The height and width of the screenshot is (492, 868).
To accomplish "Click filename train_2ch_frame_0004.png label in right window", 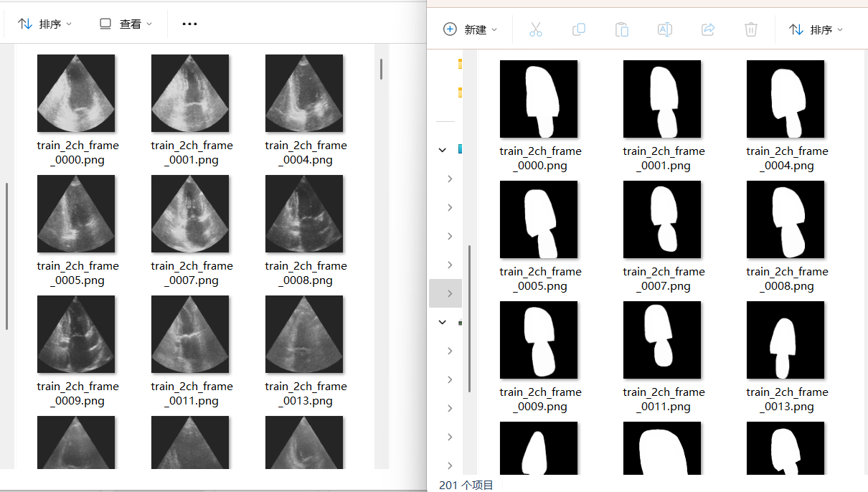I will [x=787, y=159].
